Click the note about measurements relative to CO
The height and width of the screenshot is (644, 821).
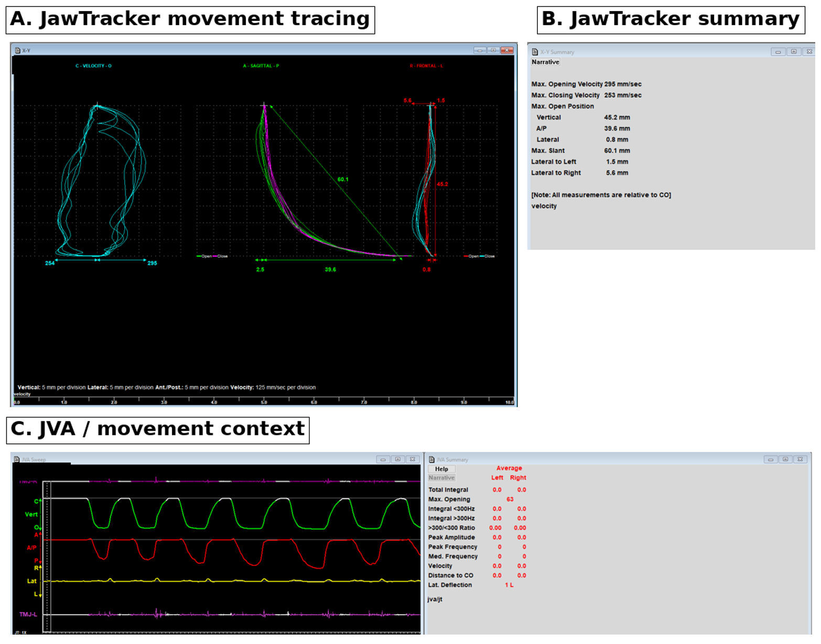coord(601,195)
